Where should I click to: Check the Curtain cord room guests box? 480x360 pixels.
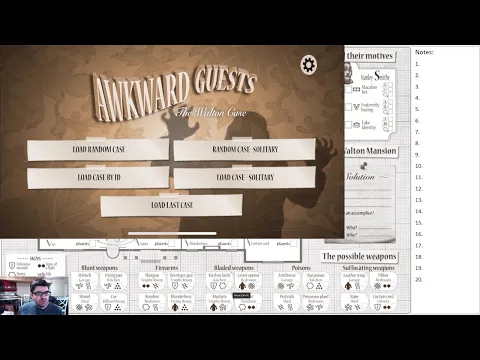[x=293, y=243]
